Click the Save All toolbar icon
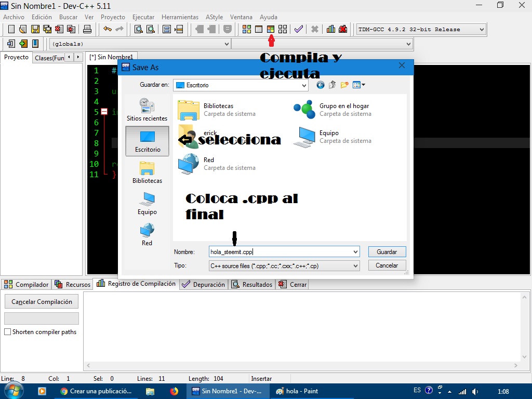The width and height of the screenshot is (532, 399). point(47,29)
